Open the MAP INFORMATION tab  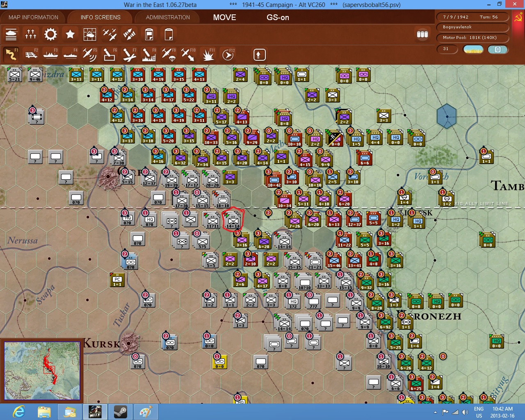(33, 17)
